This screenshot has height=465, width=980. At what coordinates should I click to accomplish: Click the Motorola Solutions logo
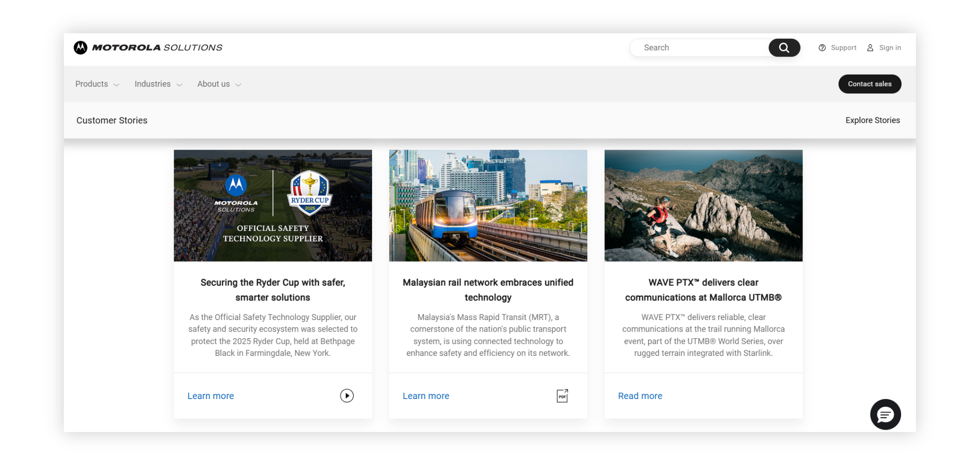[148, 48]
